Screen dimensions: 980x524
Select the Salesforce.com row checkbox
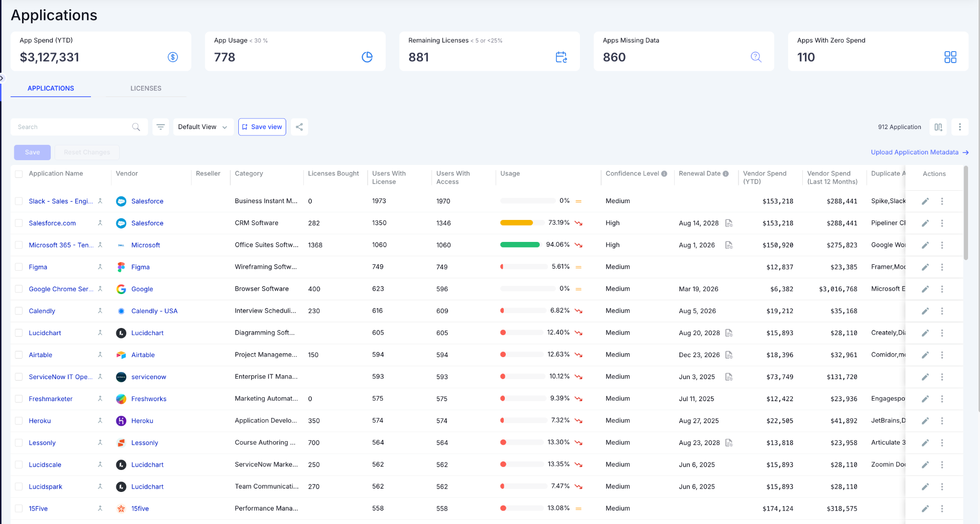pos(19,223)
